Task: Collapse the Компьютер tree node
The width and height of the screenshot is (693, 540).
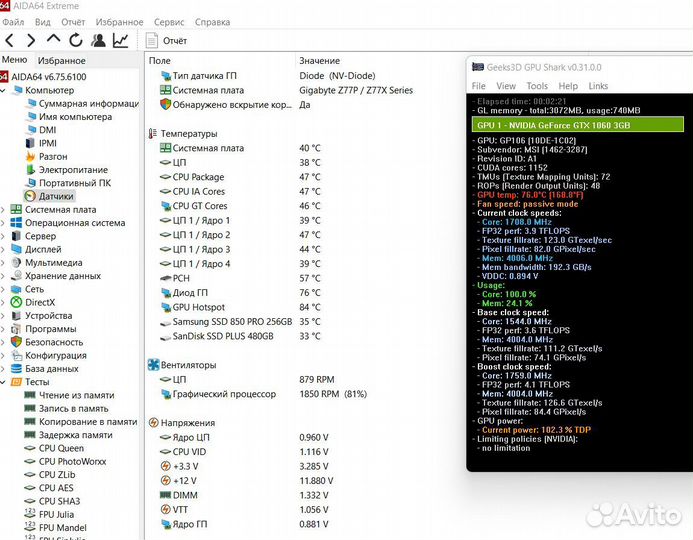Action: 3,90
